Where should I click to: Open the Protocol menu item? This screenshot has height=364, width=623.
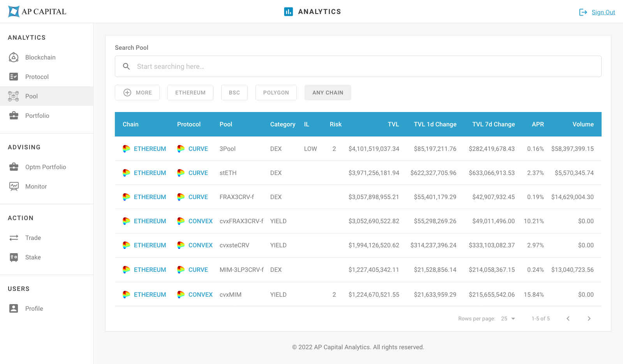(37, 77)
